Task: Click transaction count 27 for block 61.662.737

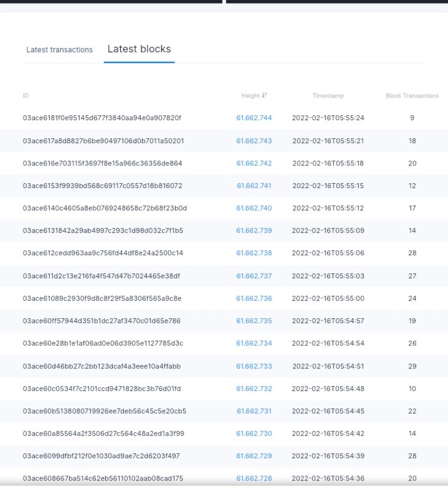Action: (x=412, y=276)
